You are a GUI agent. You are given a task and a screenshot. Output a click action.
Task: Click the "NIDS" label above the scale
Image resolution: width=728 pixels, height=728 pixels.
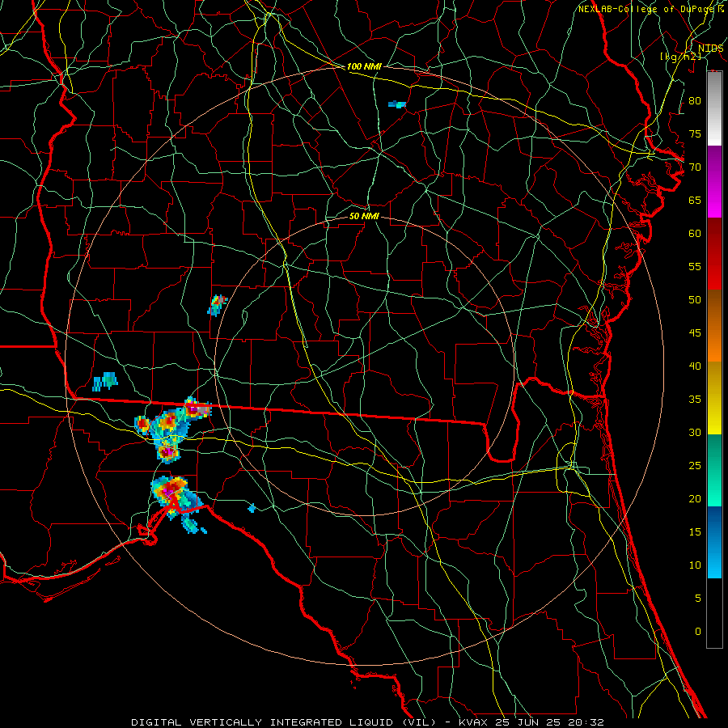(710, 48)
